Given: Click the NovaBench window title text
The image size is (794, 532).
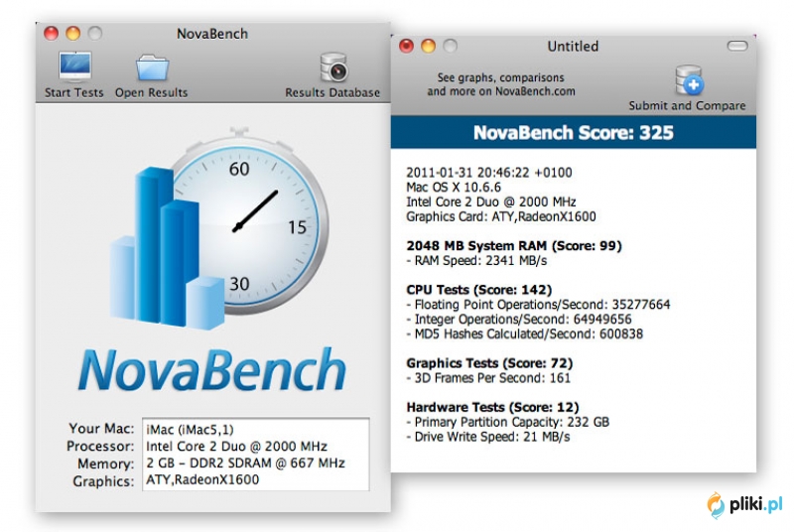Looking at the screenshot, I should point(212,34).
